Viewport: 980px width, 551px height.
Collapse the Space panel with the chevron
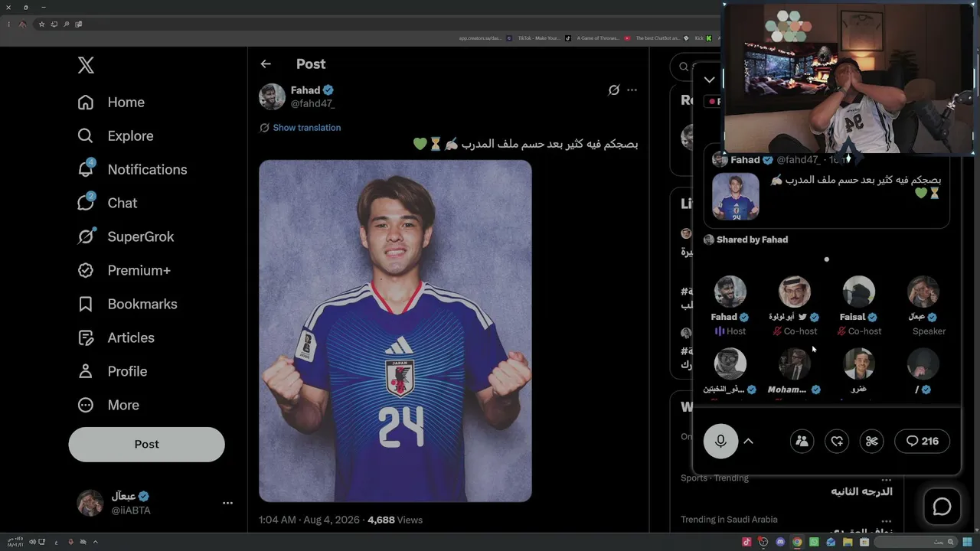710,80
